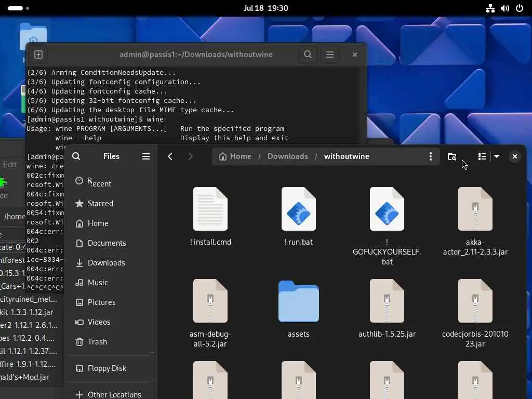This screenshot has width=532, height=399.
Task: Select the !GOFUCKYOURSELF.bat file icon
Action: 387,209
